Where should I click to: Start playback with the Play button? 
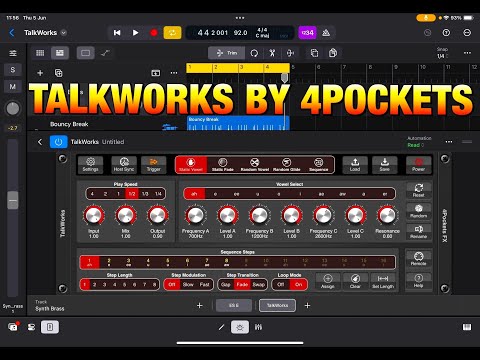click(135, 33)
